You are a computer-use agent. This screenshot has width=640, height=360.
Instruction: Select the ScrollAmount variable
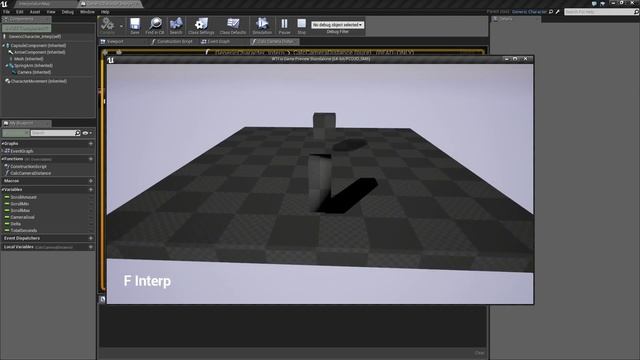[x=23, y=197]
